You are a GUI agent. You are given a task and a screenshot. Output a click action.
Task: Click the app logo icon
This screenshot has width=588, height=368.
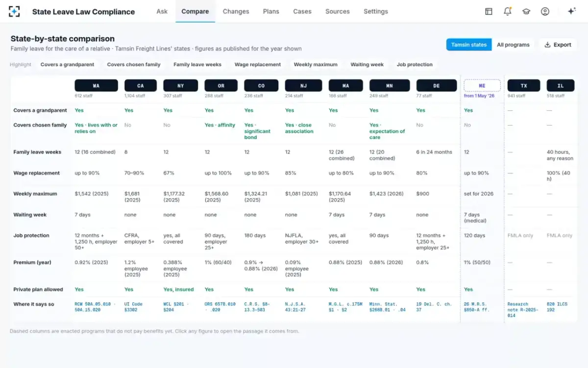15,11
